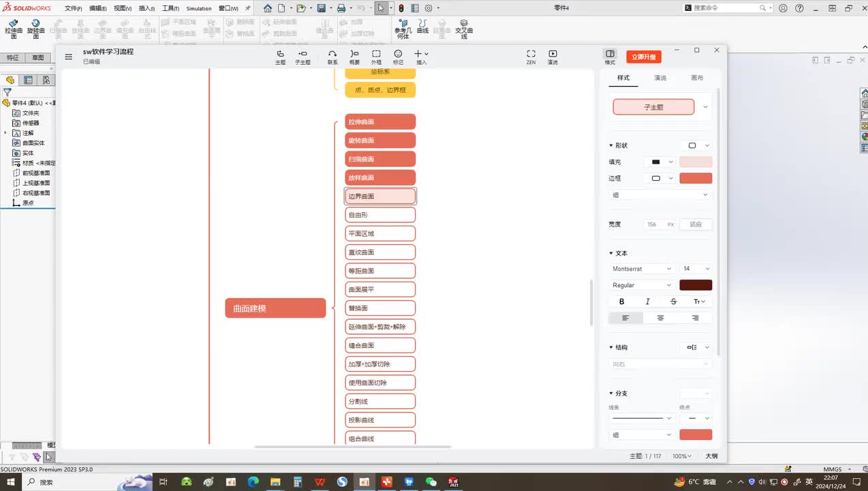Image resolution: width=868 pixels, height=491 pixels.
Task: Start 演说 pitch mode from toolbar
Action: [x=553, y=57]
